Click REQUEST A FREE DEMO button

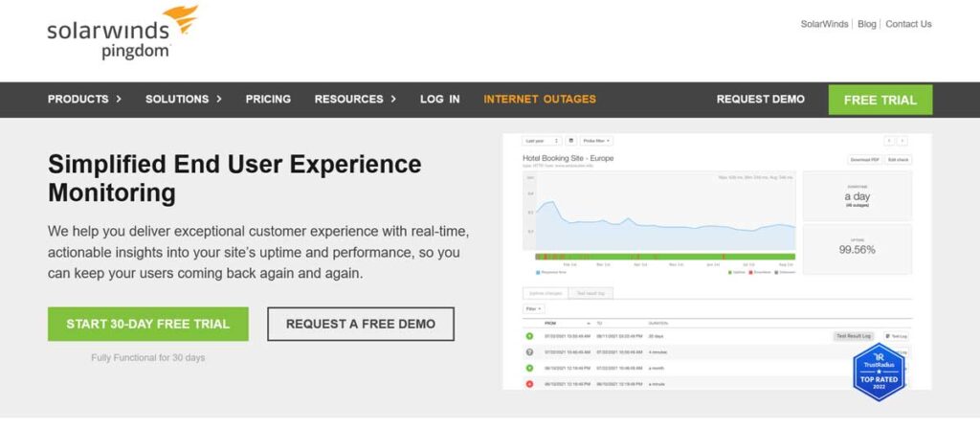tap(361, 324)
